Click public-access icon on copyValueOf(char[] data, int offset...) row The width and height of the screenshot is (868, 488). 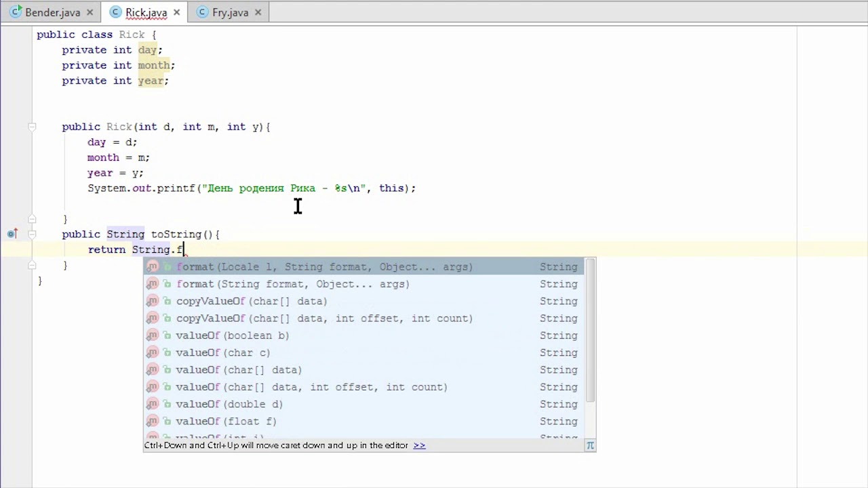click(167, 319)
